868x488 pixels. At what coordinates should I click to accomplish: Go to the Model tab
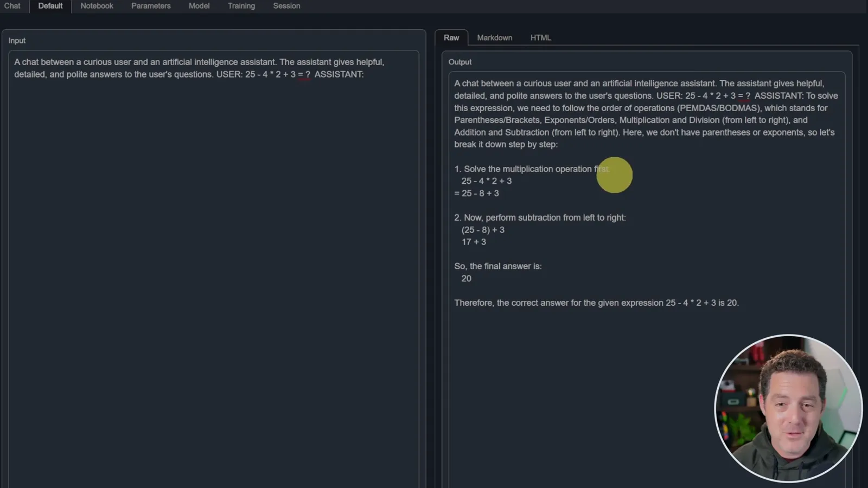click(199, 6)
